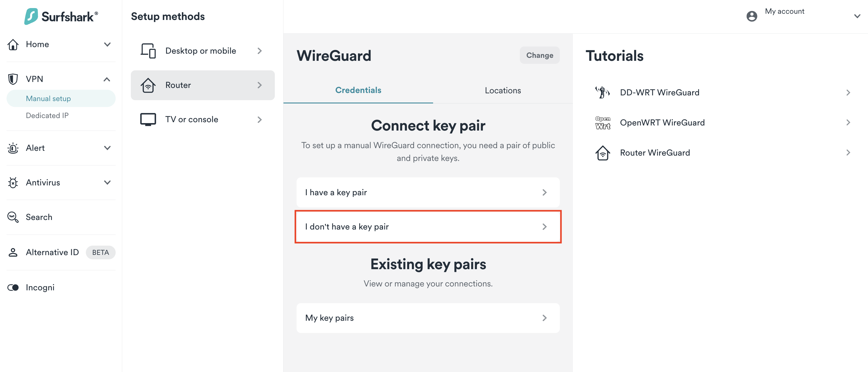Click the OpenWRT logo icon
The width and height of the screenshot is (868, 372).
click(x=602, y=123)
